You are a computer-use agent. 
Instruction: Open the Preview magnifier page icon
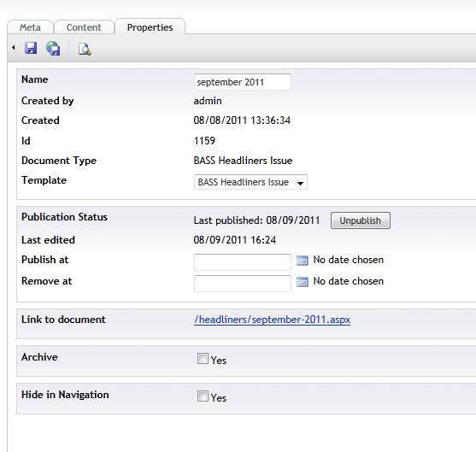click(85, 49)
